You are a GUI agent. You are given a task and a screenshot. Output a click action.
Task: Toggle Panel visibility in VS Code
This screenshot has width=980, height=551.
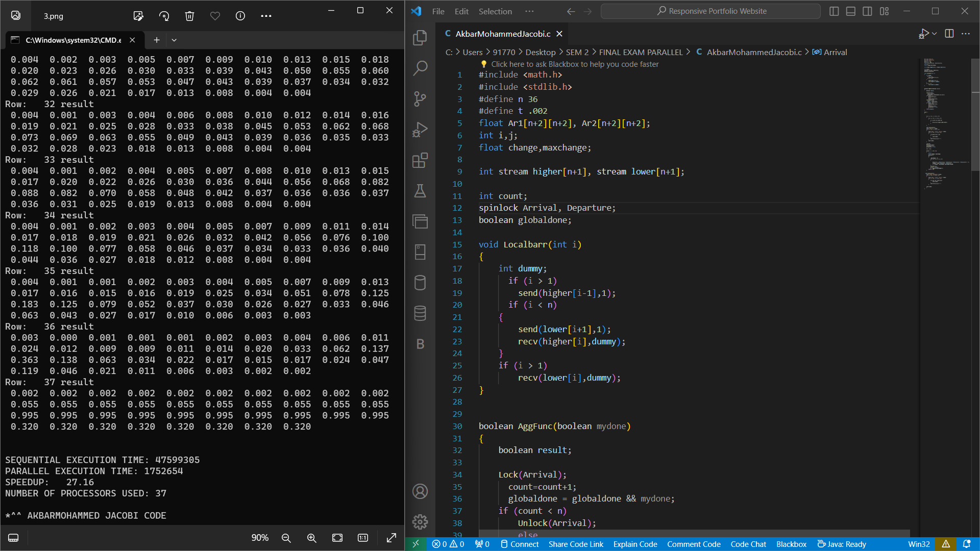click(x=851, y=11)
